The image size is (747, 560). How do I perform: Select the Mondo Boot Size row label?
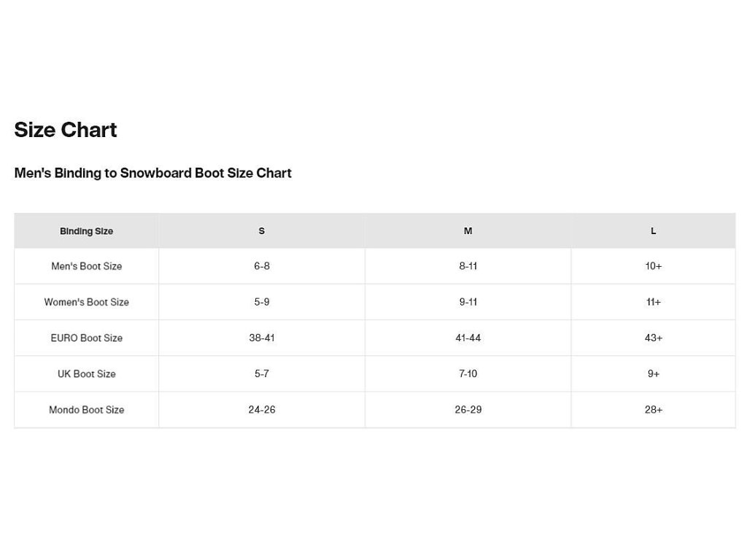pos(86,410)
